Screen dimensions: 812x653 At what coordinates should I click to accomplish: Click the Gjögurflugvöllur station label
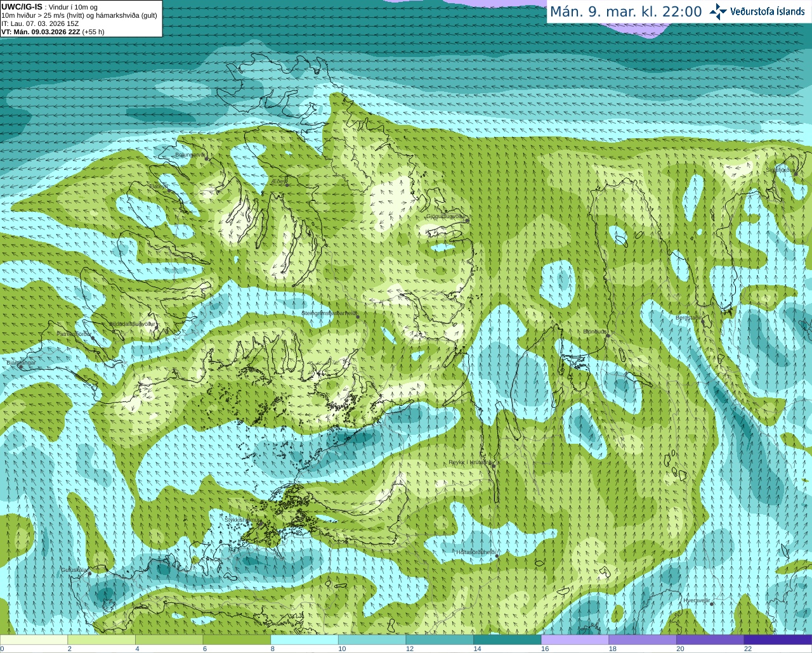point(447,216)
